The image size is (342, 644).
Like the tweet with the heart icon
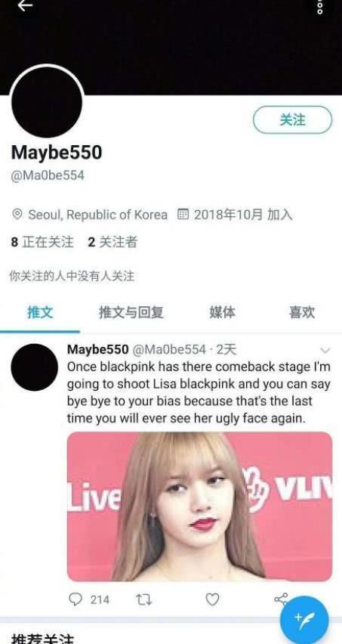click(212, 599)
